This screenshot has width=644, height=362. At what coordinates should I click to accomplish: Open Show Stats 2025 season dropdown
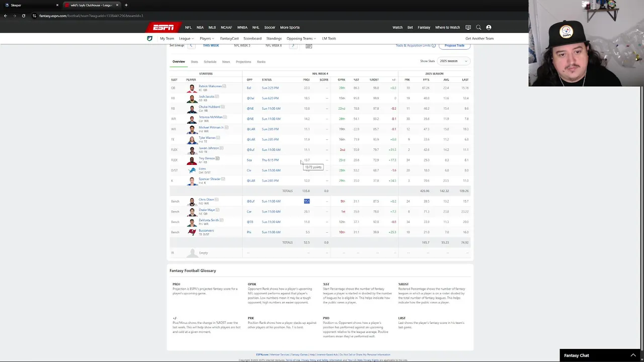[453, 61]
